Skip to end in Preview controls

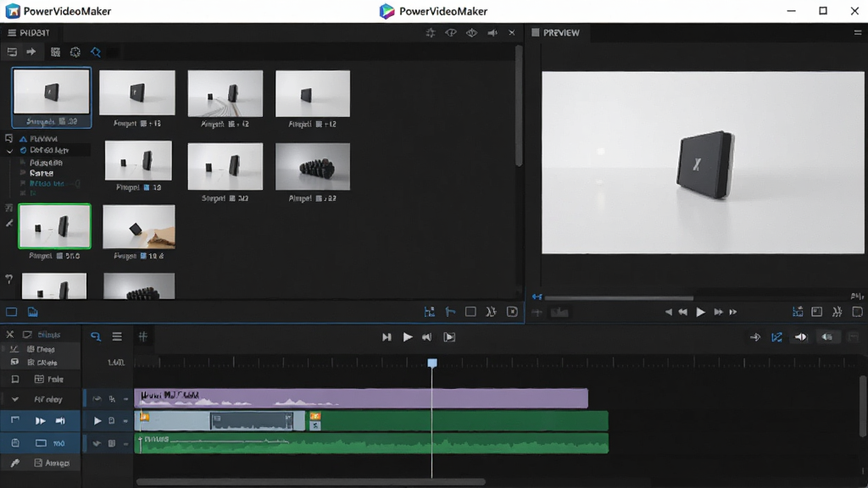(x=733, y=312)
